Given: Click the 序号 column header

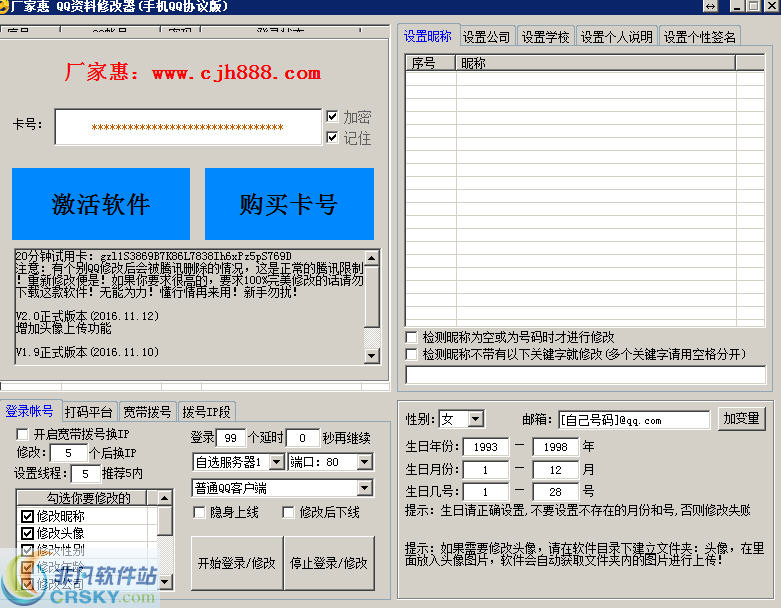Looking at the screenshot, I should [430, 63].
